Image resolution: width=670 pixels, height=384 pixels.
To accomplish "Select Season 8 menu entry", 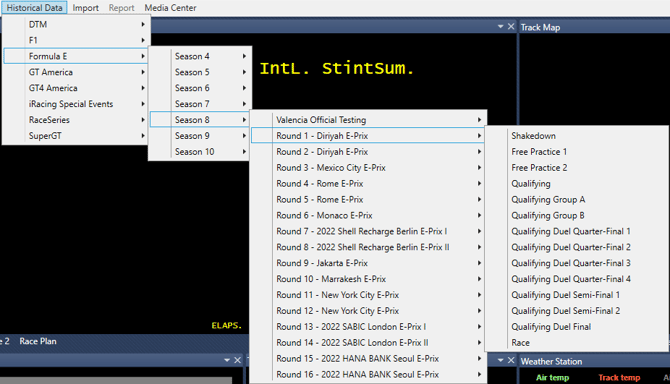I will (x=200, y=120).
